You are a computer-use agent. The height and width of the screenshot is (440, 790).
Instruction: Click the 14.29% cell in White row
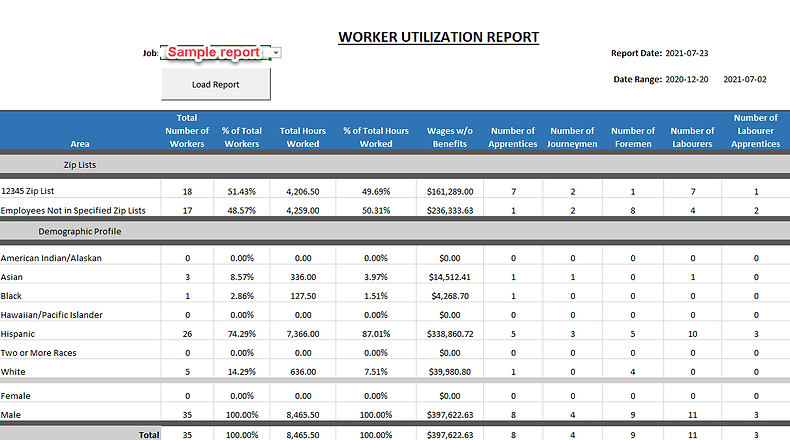point(242,372)
